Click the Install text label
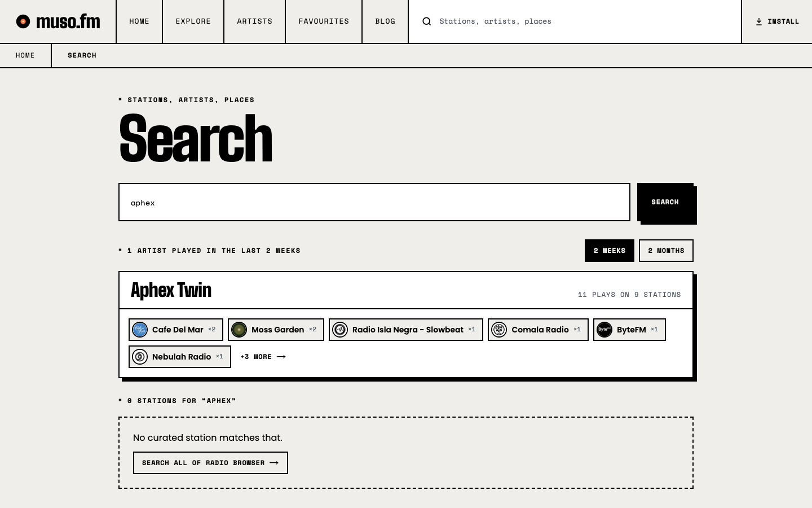Image resolution: width=812 pixels, height=508 pixels. tap(783, 21)
